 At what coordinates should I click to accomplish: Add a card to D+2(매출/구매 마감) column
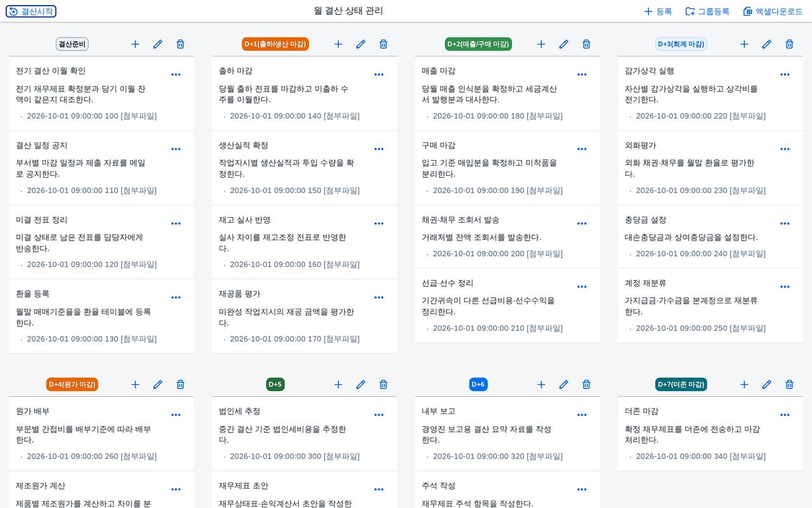pos(541,44)
